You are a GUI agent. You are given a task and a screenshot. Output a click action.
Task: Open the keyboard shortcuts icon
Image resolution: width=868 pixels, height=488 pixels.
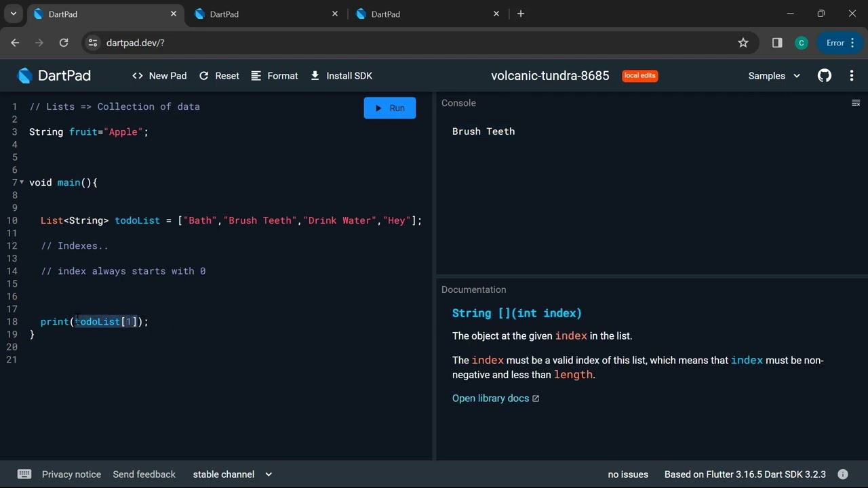tap(24, 474)
